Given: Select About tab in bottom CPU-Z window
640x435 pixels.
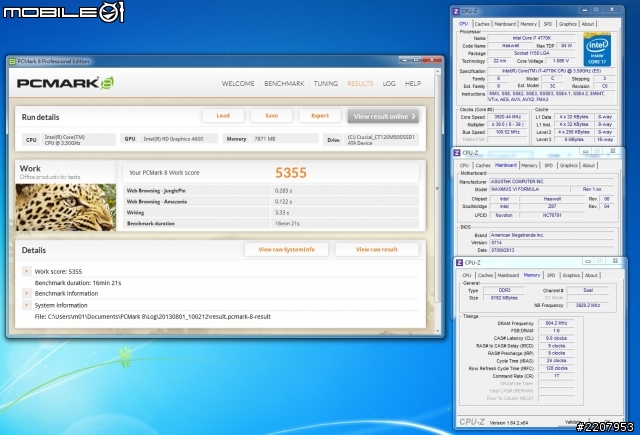Looking at the screenshot, I should click(x=591, y=275).
